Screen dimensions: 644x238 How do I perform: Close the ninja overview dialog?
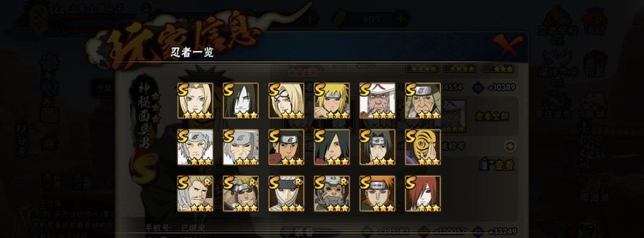click(508, 44)
